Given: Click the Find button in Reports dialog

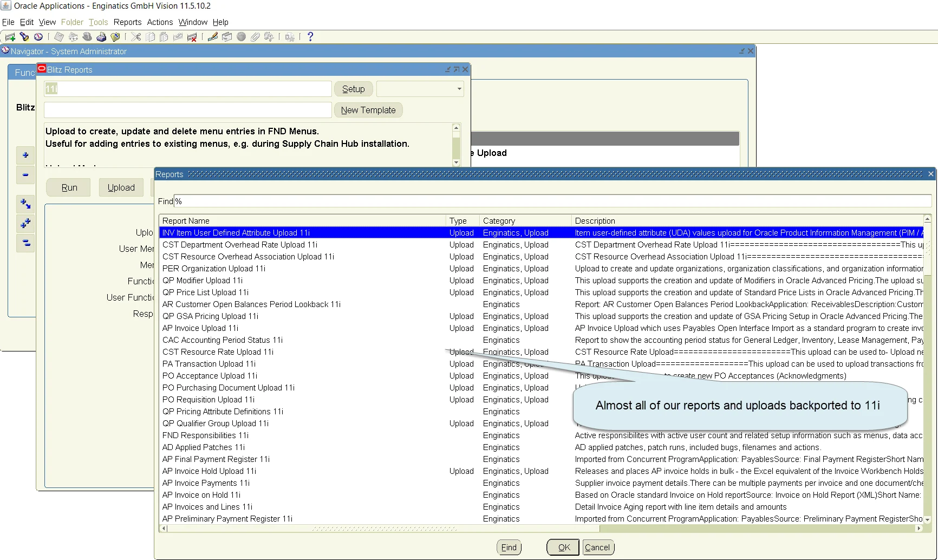Looking at the screenshot, I should (x=509, y=548).
